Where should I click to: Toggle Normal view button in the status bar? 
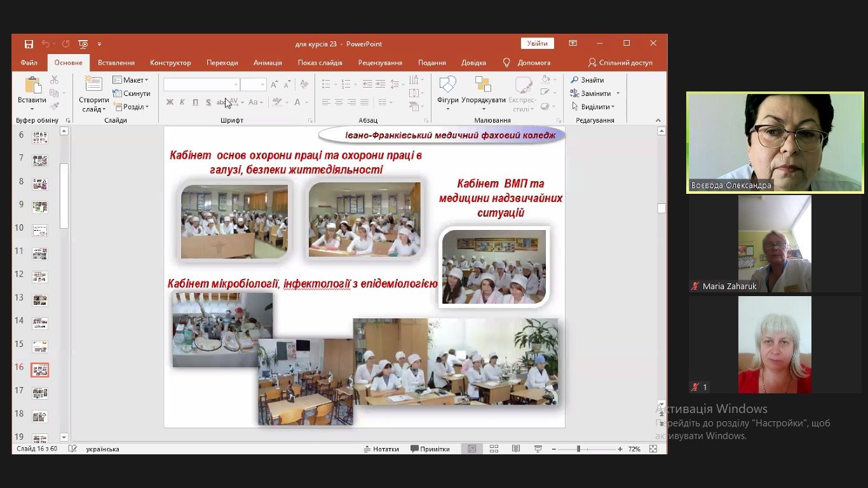click(472, 449)
